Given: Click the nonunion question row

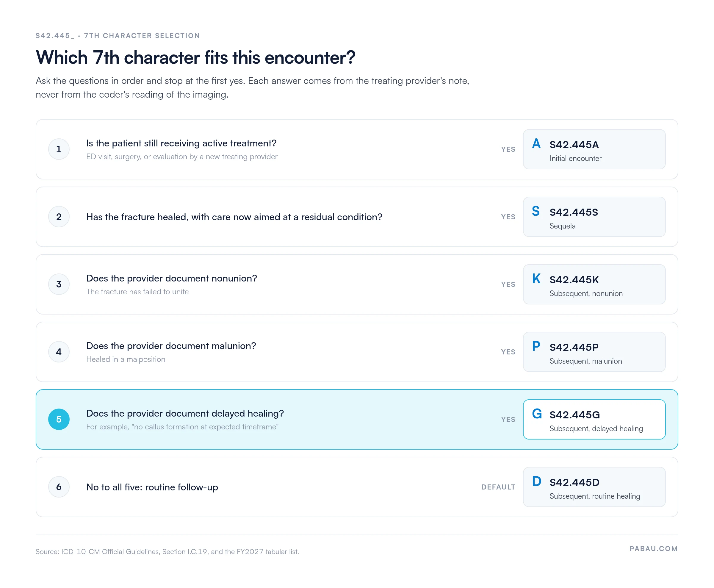Looking at the screenshot, I should click(357, 284).
